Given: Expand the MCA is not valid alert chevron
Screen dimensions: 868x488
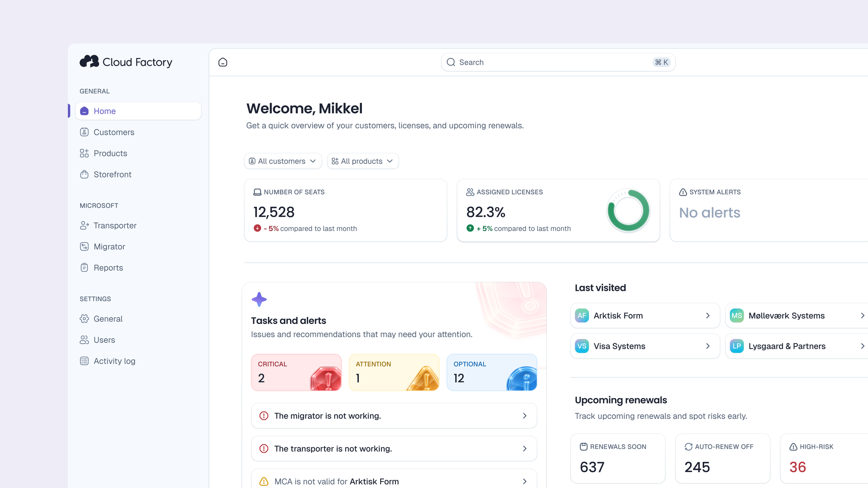Looking at the screenshot, I should click(524, 481).
